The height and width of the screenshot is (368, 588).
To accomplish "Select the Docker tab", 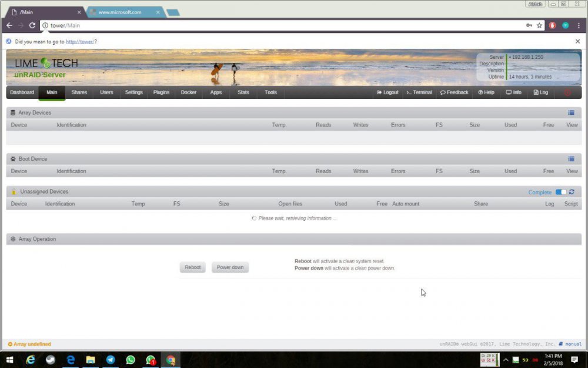I will (x=189, y=92).
